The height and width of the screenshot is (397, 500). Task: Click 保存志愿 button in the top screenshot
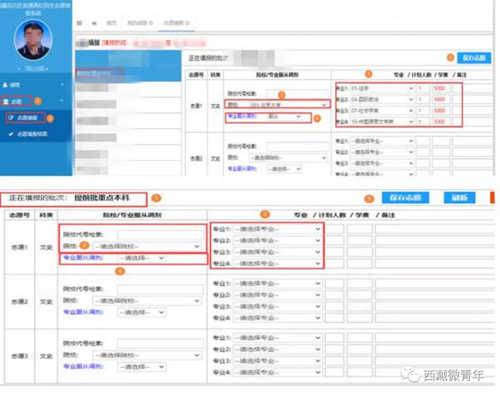click(474, 58)
